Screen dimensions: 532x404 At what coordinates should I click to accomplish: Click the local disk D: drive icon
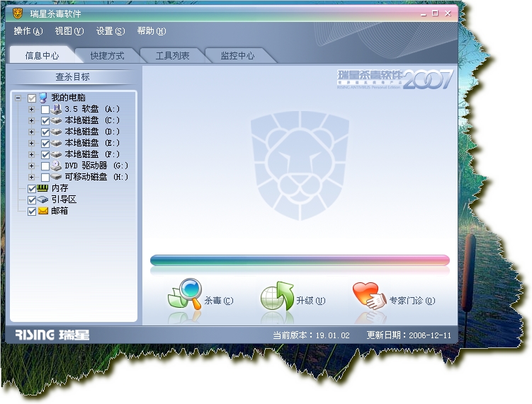(56, 132)
